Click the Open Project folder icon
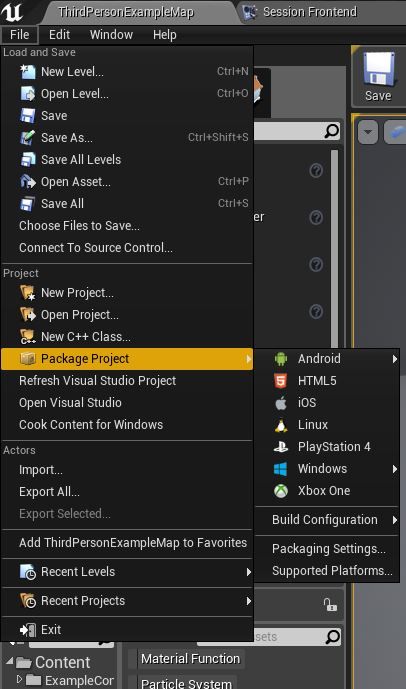Viewport: 406px width, 689px height. (28, 315)
